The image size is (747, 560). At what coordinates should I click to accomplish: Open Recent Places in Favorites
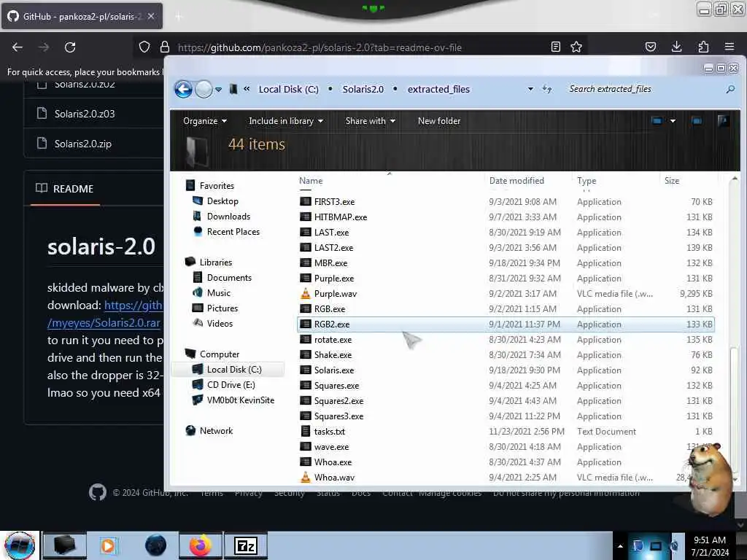[x=233, y=231]
